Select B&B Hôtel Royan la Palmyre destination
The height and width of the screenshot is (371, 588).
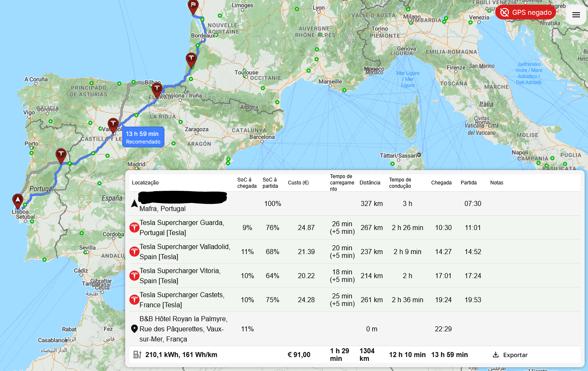tap(183, 329)
